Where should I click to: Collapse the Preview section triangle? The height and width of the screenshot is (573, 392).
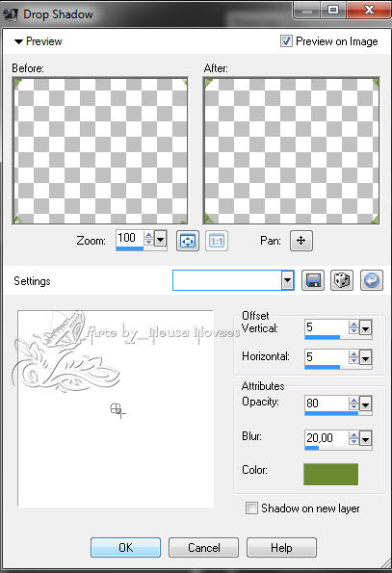(x=18, y=41)
